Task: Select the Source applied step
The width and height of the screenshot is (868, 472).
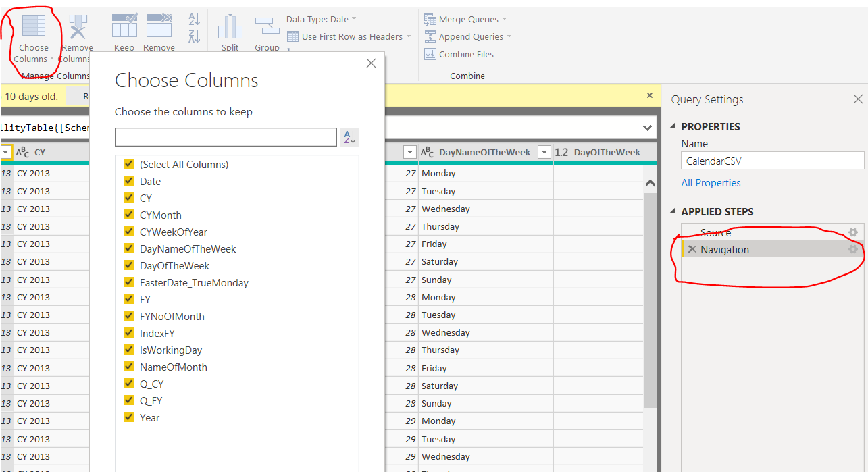Action: [x=773, y=232]
